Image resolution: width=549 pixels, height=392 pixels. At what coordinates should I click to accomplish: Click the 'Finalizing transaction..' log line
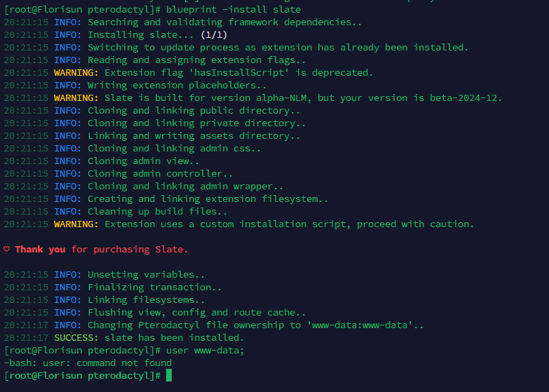(112, 288)
